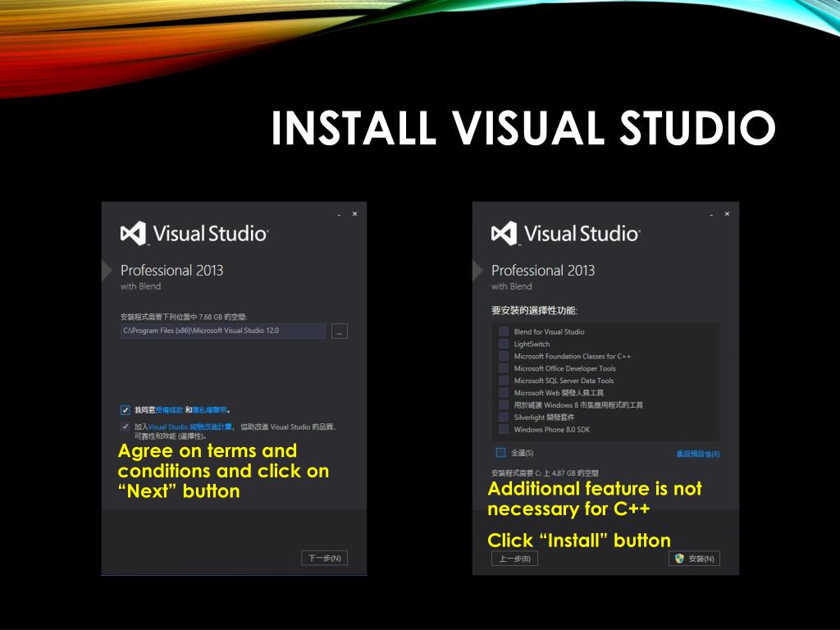Click Visual Studio logo in right installer window

(565, 234)
